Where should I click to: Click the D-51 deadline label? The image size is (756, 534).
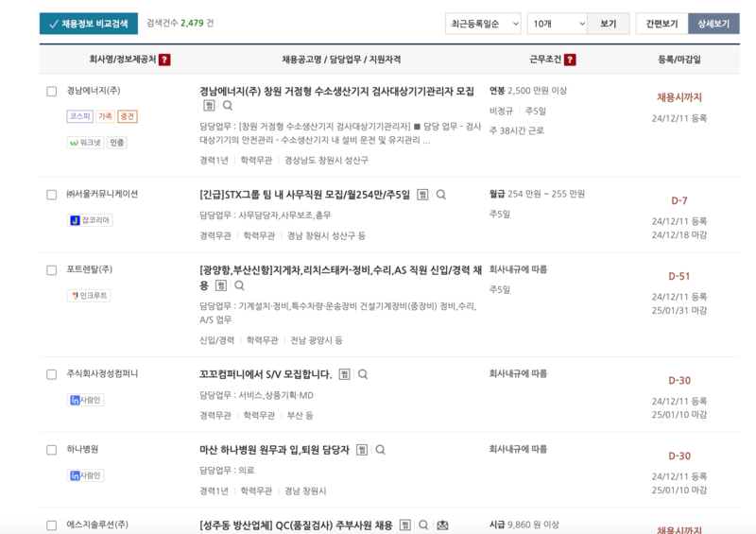point(679,276)
